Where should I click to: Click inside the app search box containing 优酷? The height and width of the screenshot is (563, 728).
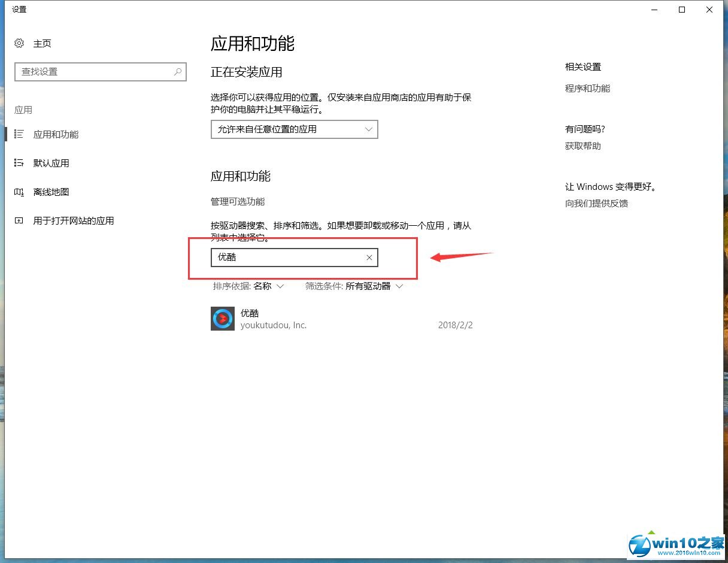click(x=287, y=258)
